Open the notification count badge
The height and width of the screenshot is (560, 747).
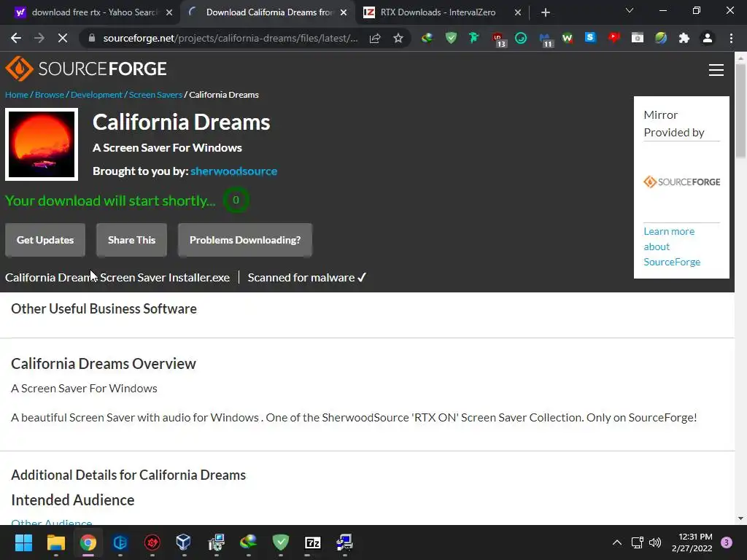tap(727, 542)
